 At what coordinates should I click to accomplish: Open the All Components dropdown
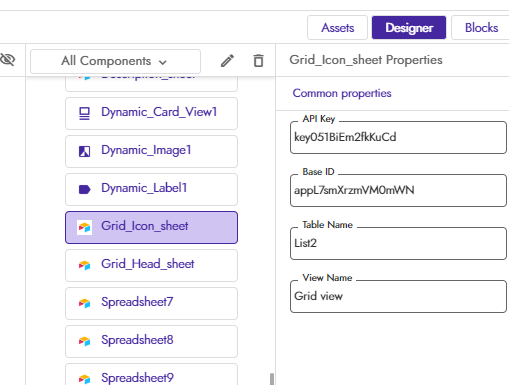click(115, 61)
